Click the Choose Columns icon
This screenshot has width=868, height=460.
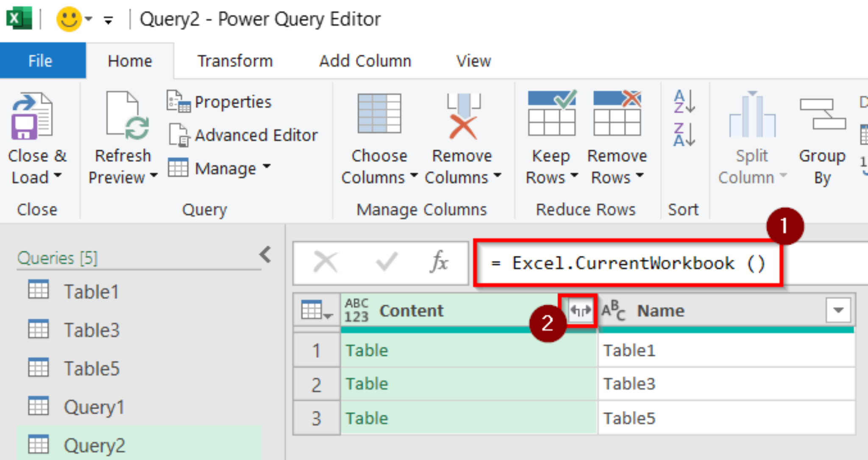379,113
